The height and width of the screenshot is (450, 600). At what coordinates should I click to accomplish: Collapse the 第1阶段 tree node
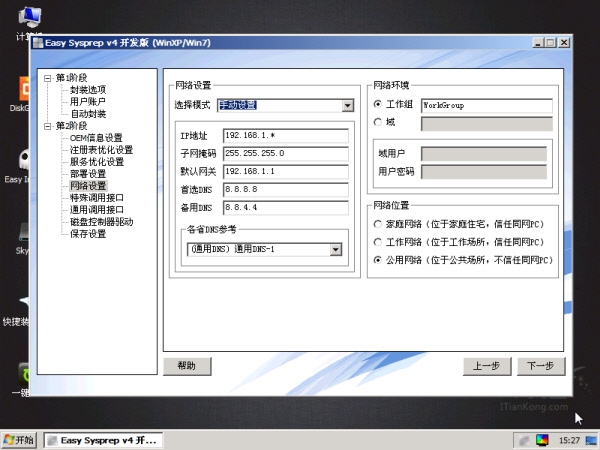47,78
